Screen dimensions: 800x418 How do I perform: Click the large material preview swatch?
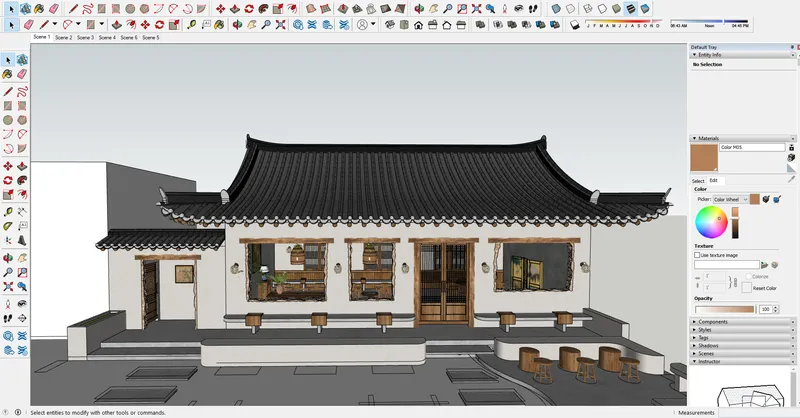point(704,158)
